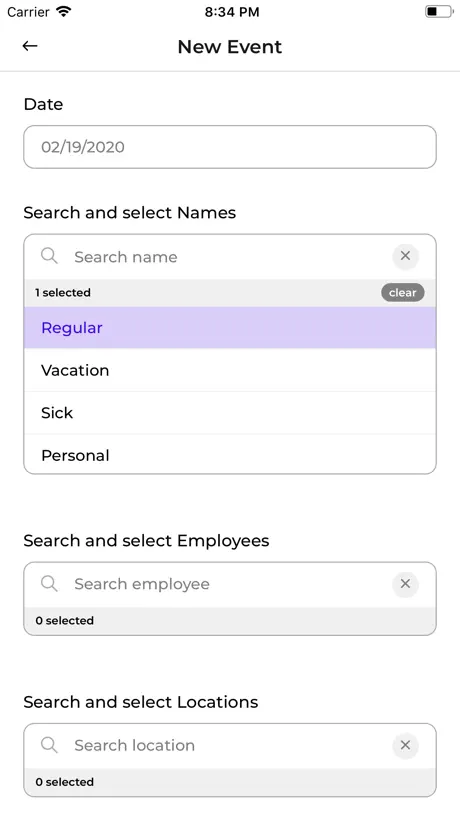Screen dimensions: 460x818
Task: Select the Vacation option
Action: 229,370
